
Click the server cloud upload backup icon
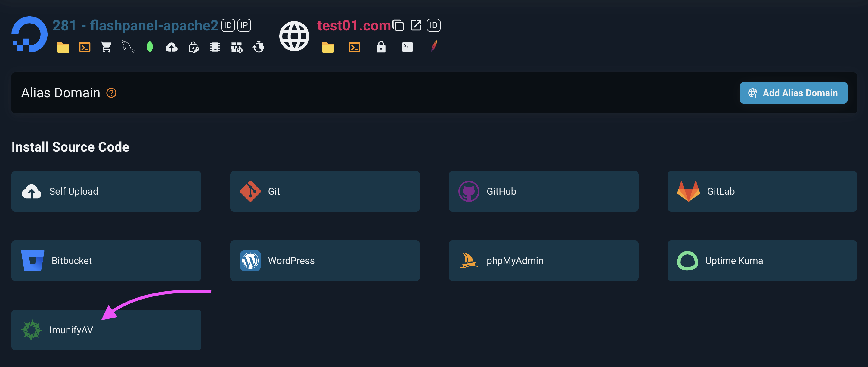coord(172,47)
